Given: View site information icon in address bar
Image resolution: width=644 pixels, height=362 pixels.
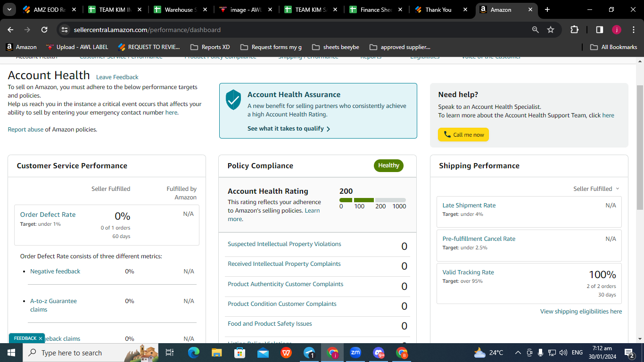Looking at the screenshot, I should (x=65, y=30).
